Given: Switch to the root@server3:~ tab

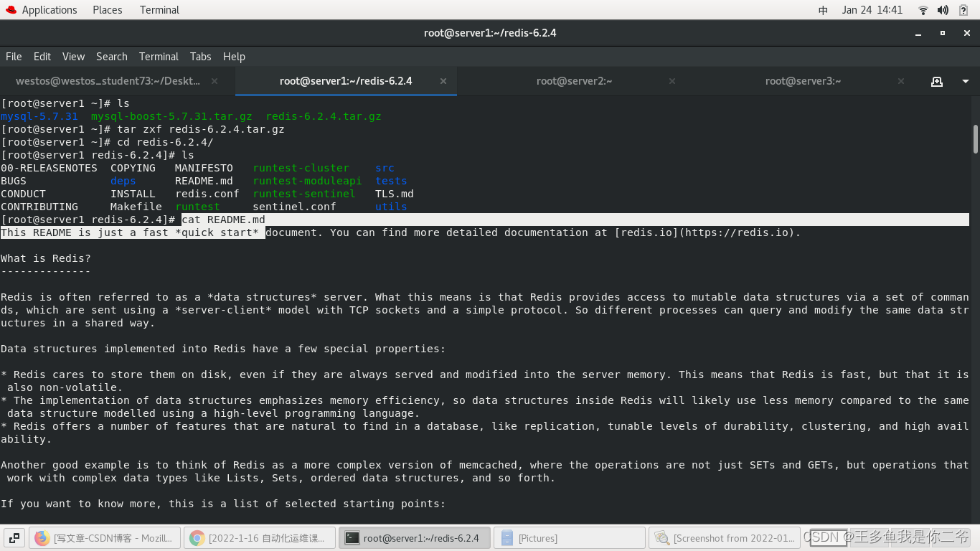Looking at the screenshot, I should [804, 81].
